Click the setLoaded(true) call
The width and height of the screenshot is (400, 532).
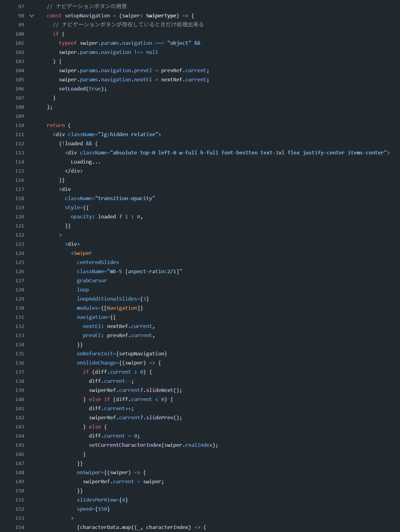(82, 89)
